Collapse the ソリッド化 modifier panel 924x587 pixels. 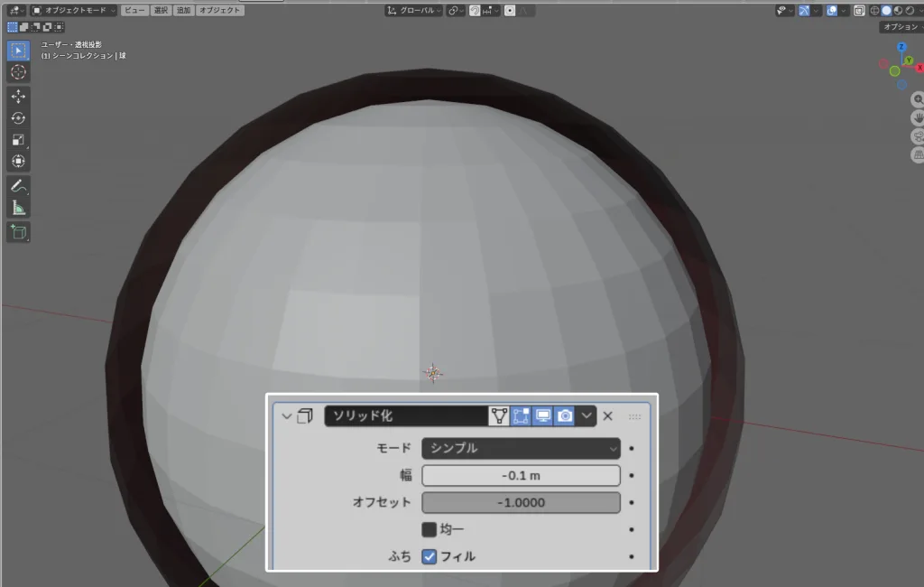tap(286, 416)
